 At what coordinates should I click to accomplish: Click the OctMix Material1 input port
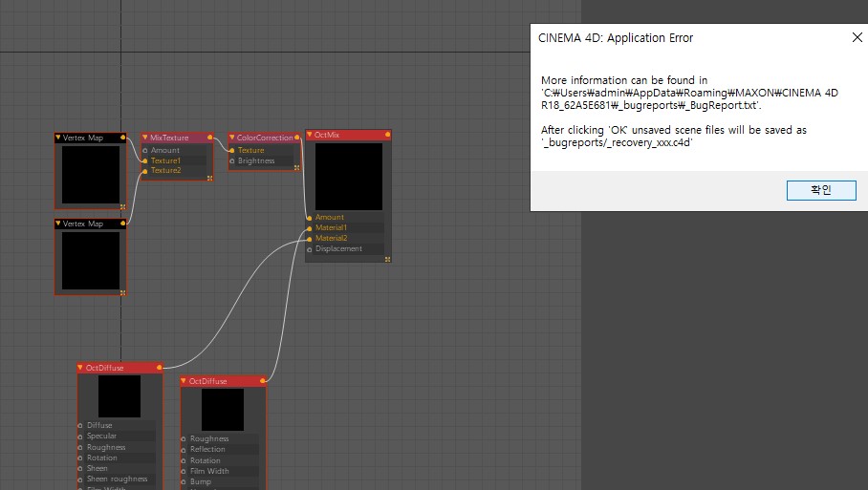tap(310, 228)
